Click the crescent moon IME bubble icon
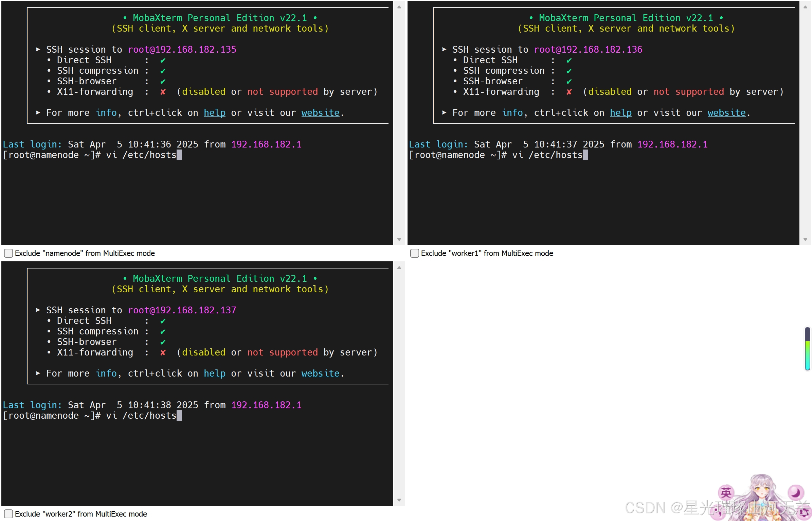 click(x=796, y=492)
